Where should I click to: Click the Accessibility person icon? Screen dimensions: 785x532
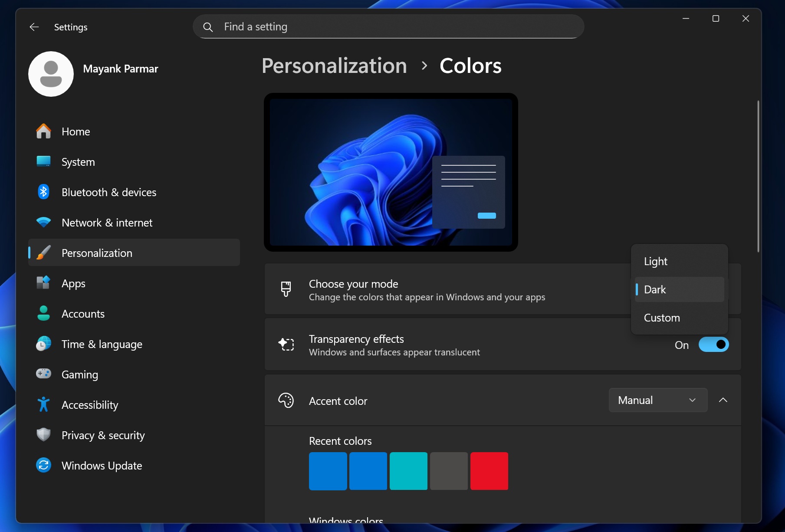(43, 404)
